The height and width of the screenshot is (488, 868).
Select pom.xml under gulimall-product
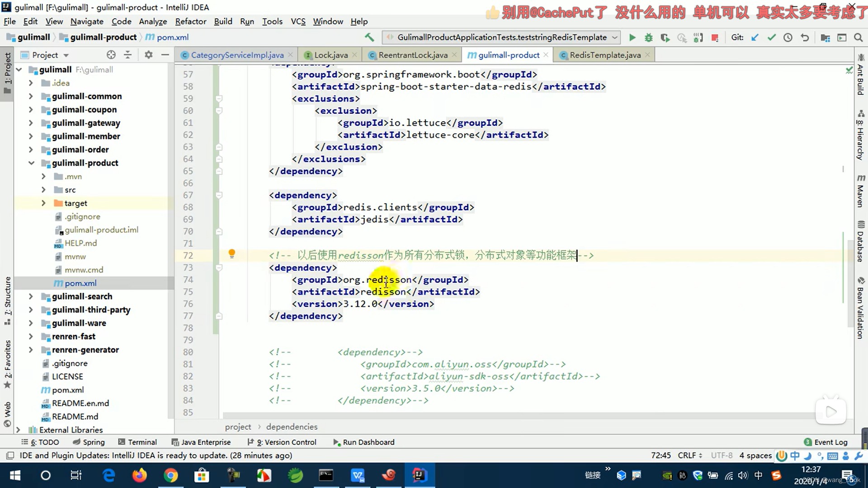pos(80,283)
